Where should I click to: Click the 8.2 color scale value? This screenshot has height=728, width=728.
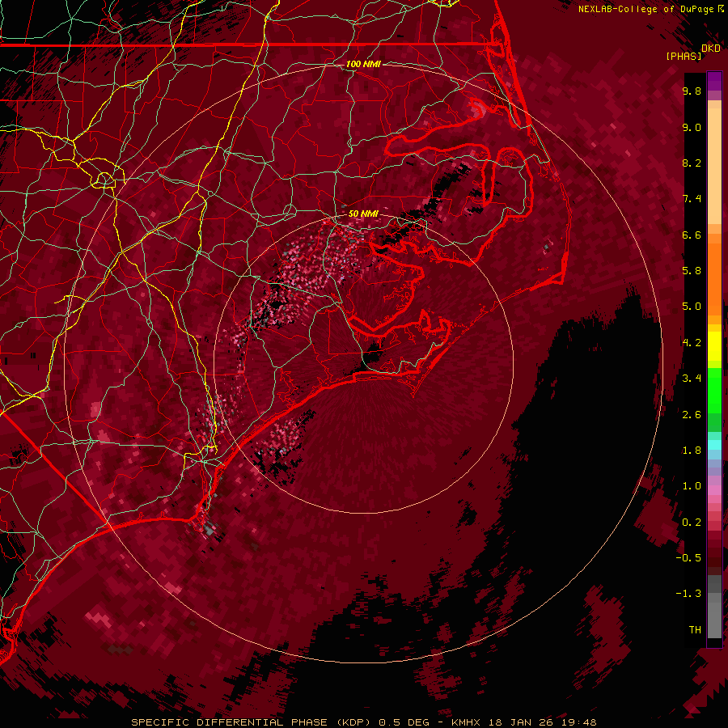pos(692,163)
